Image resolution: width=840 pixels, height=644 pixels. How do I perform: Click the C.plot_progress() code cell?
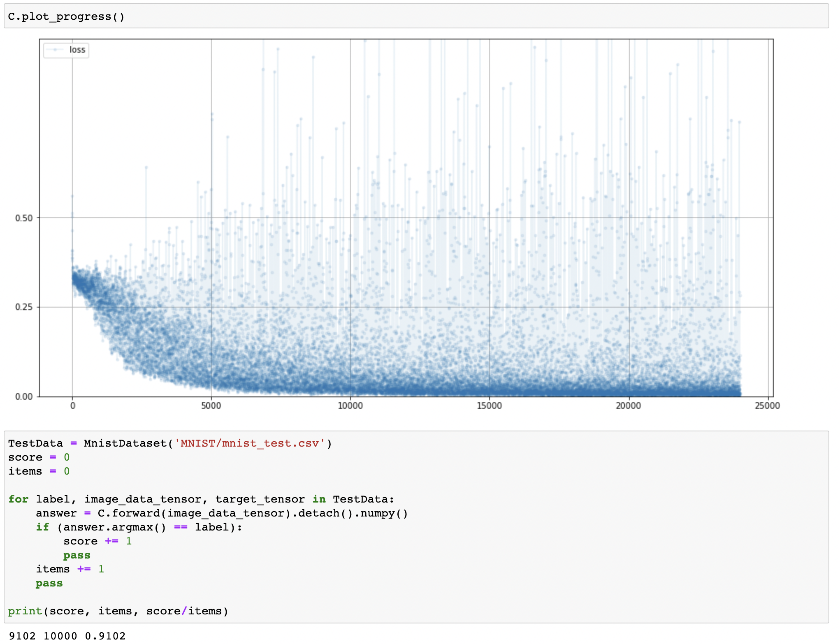(416, 16)
